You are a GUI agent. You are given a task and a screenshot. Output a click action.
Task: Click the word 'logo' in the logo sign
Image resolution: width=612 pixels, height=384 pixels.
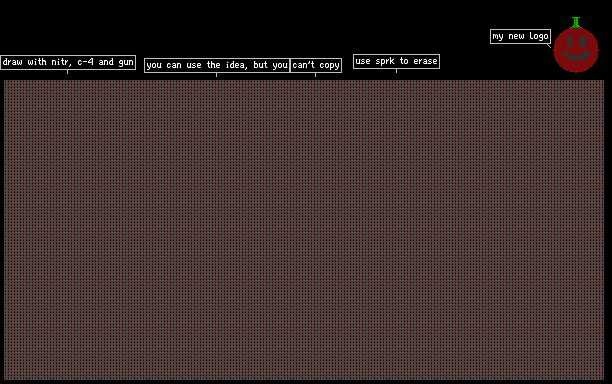(539, 37)
